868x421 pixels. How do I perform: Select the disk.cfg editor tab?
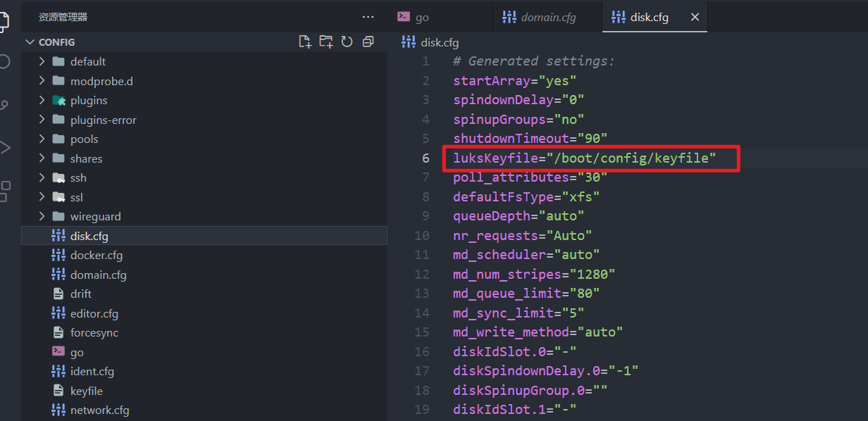coord(655,17)
